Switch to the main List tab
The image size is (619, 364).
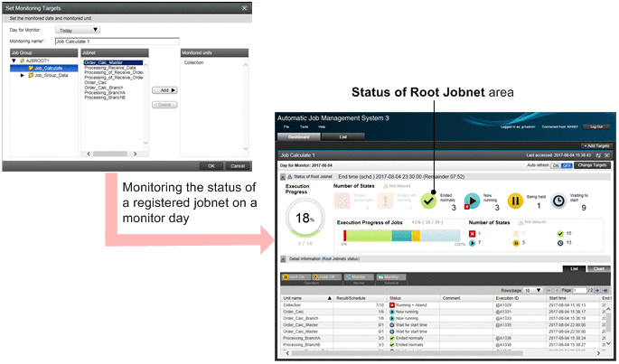[x=343, y=137]
